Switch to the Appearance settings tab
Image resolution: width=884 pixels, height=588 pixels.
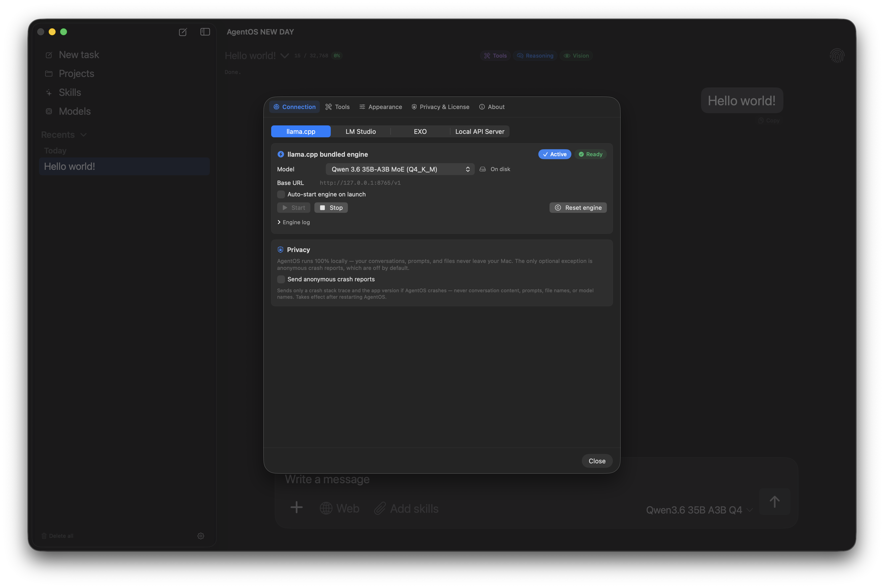(380, 107)
